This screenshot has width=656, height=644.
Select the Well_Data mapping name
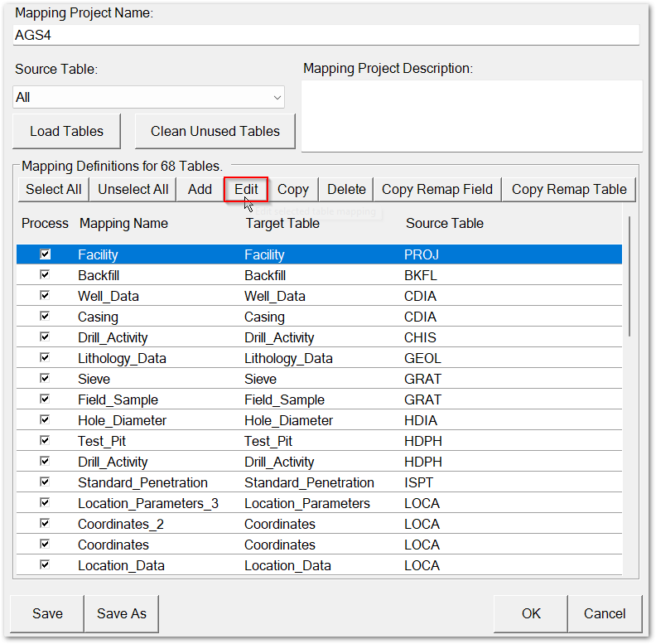(109, 296)
